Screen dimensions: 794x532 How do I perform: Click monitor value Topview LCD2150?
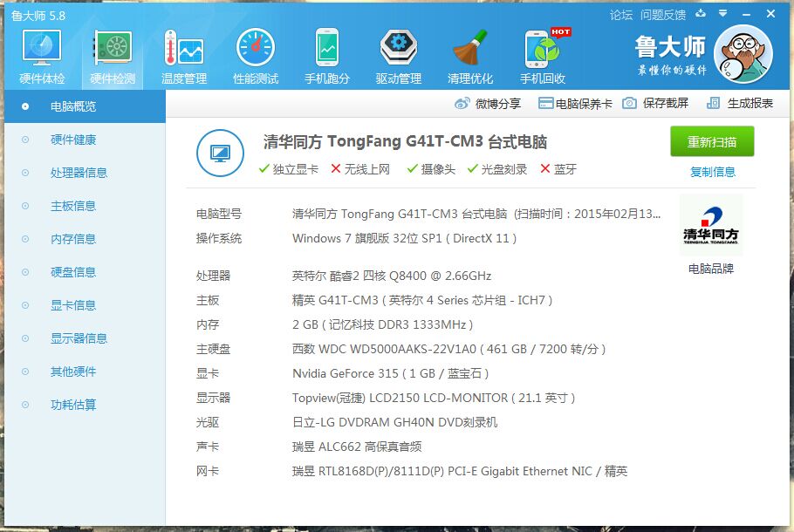pyautogui.click(x=434, y=398)
